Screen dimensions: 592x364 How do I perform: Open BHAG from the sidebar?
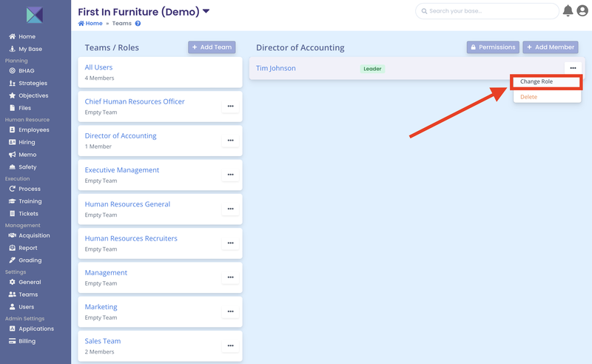[x=26, y=71]
